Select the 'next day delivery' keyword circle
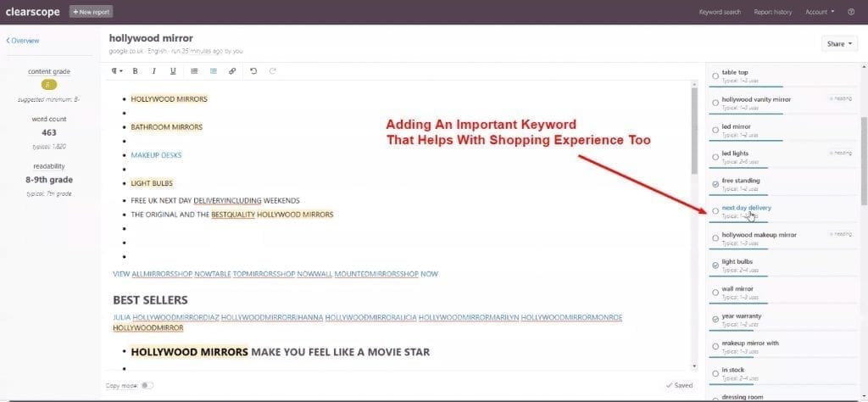 (x=715, y=211)
